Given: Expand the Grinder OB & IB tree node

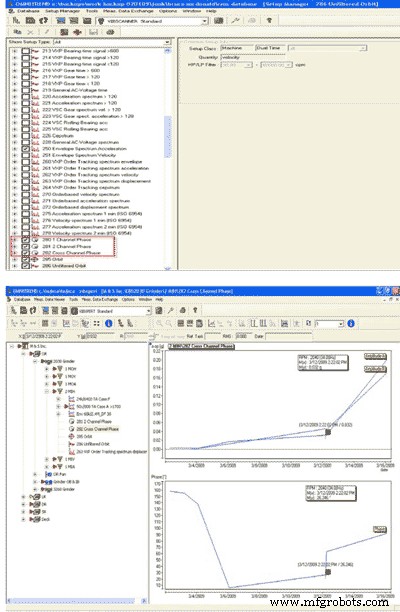Looking at the screenshot, I should 35,482.
